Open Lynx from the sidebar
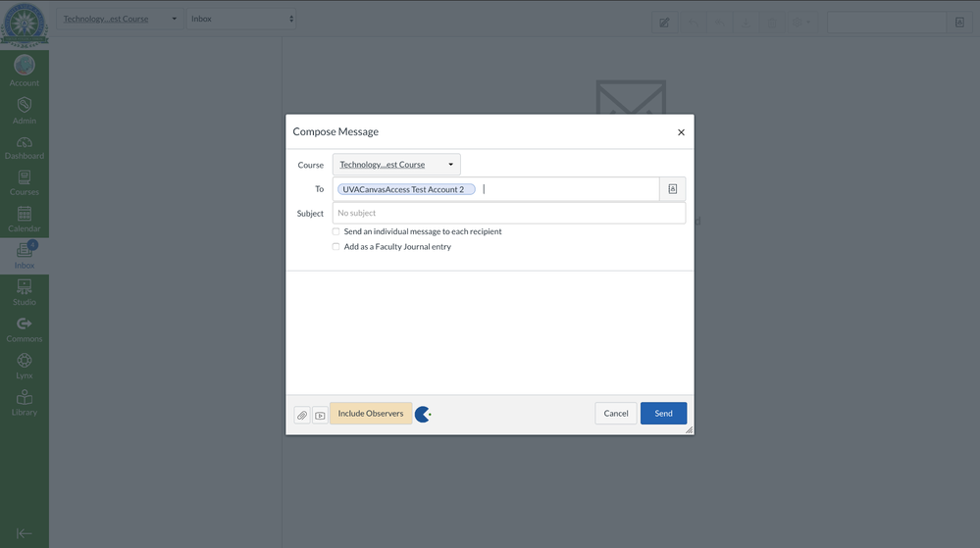This screenshot has width=980, height=548. [x=25, y=366]
